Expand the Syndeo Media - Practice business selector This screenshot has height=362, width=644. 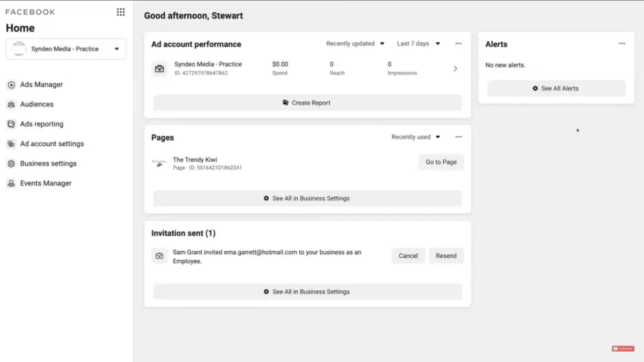coord(65,49)
